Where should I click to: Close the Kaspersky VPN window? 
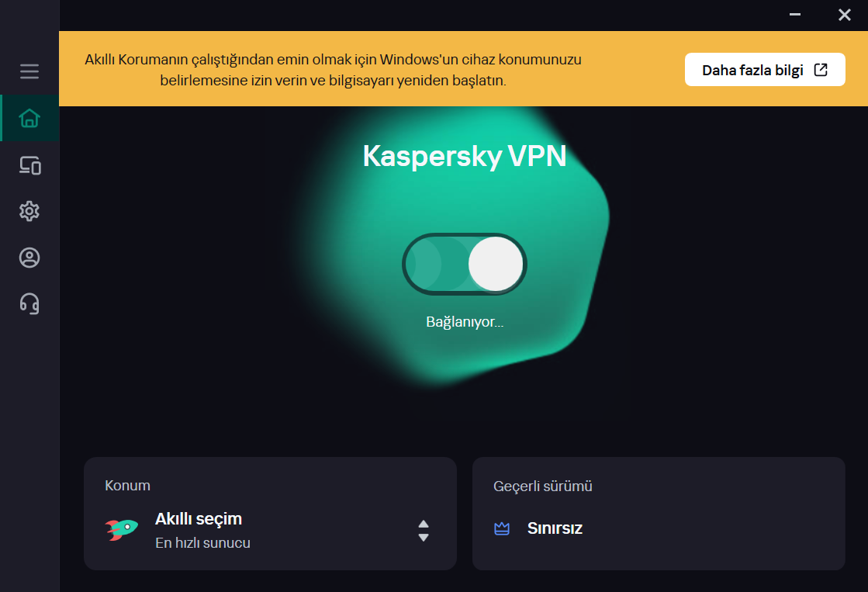[x=845, y=15]
